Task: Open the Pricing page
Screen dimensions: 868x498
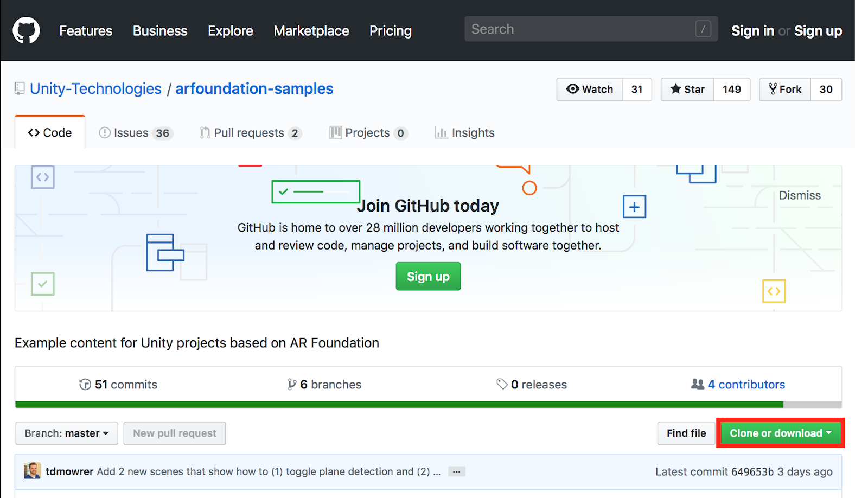Action: tap(391, 31)
